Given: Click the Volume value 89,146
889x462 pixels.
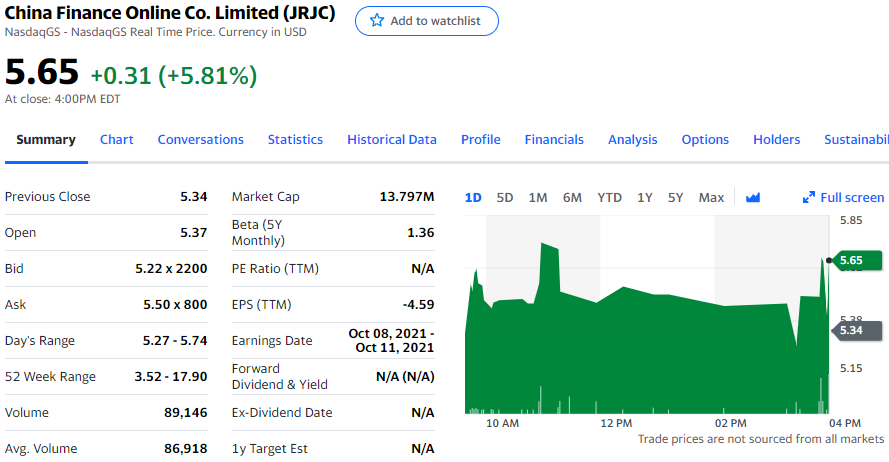Looking at the screenshot, I should pyautogui.click(x=186, y=413).
